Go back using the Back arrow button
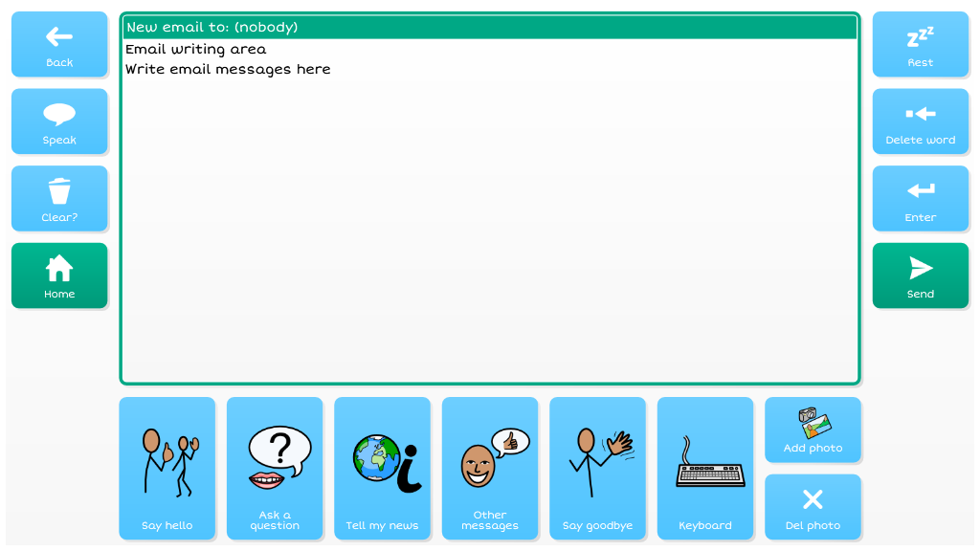The height and width of the screenshot is (551, 980). tap(59, 44)
